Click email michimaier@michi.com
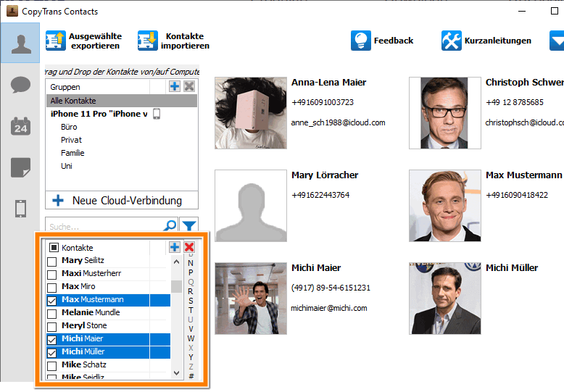The height and width of the screenshot is (392, 564). click(x=329, y=308)
